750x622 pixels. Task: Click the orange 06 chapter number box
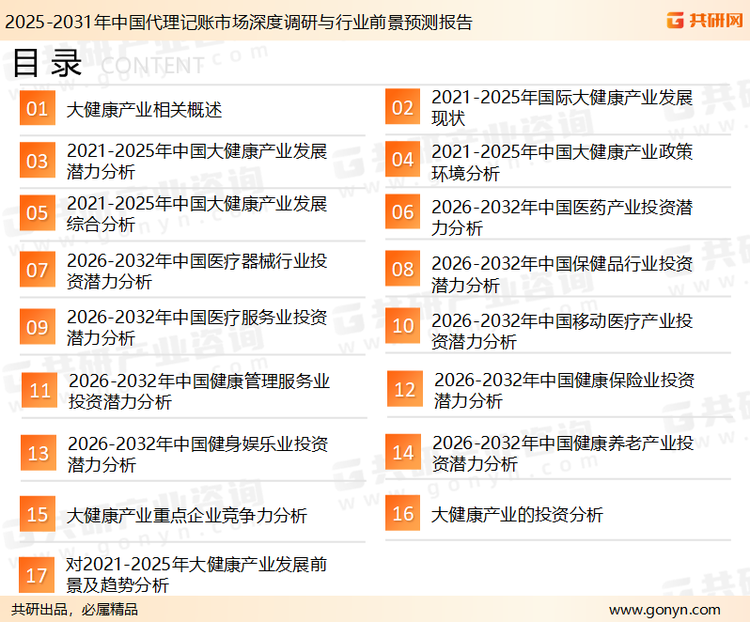pos(403,211)
